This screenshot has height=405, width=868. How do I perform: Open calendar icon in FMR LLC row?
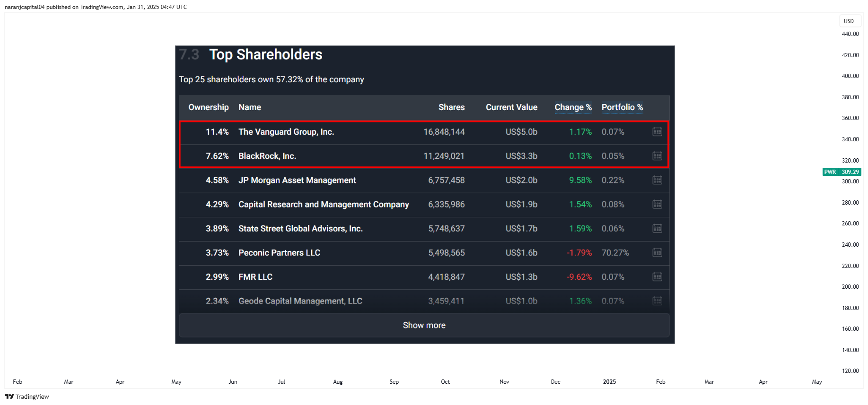point(657,277)
